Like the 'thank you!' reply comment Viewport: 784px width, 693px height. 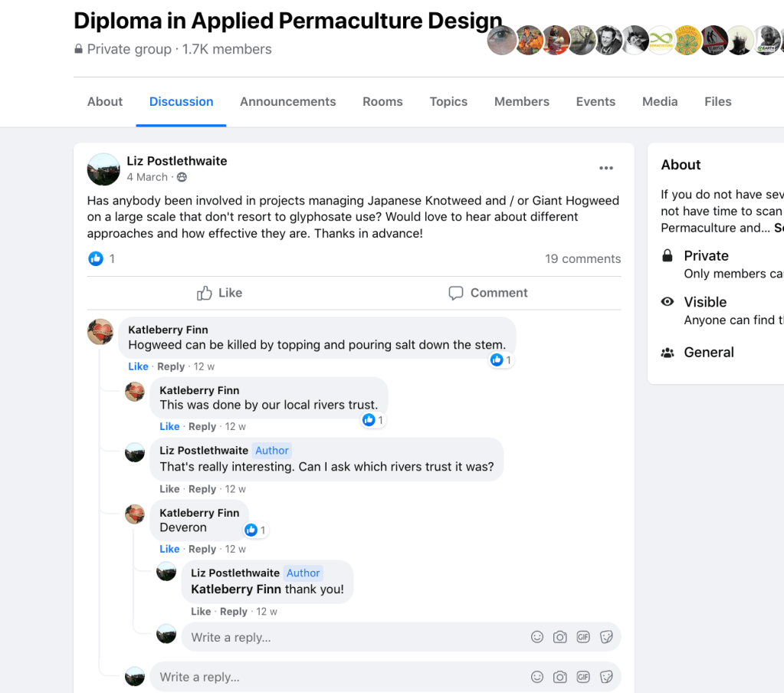(x=201, y=612)
